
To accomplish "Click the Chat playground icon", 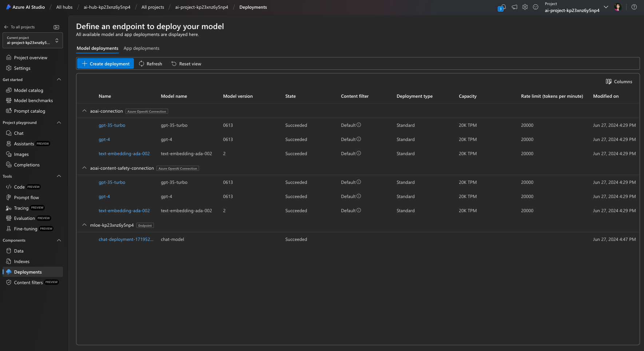I will 9,133.
